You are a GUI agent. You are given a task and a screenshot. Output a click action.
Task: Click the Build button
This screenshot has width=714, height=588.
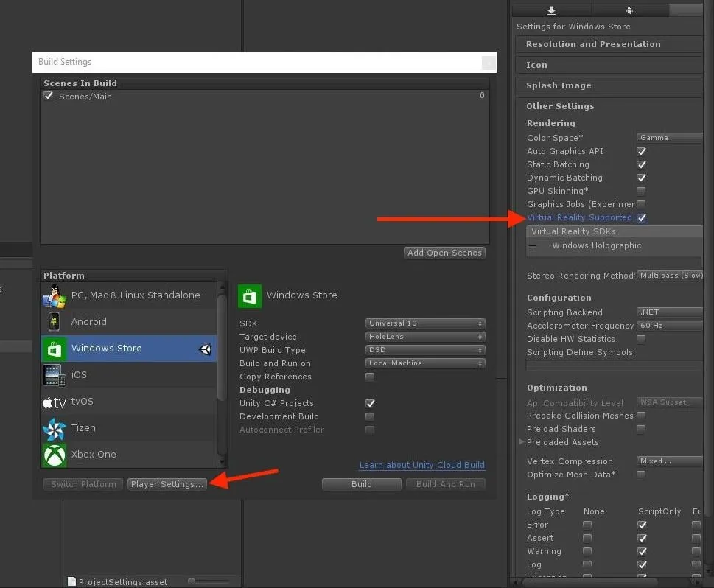[x=362, y=484]
